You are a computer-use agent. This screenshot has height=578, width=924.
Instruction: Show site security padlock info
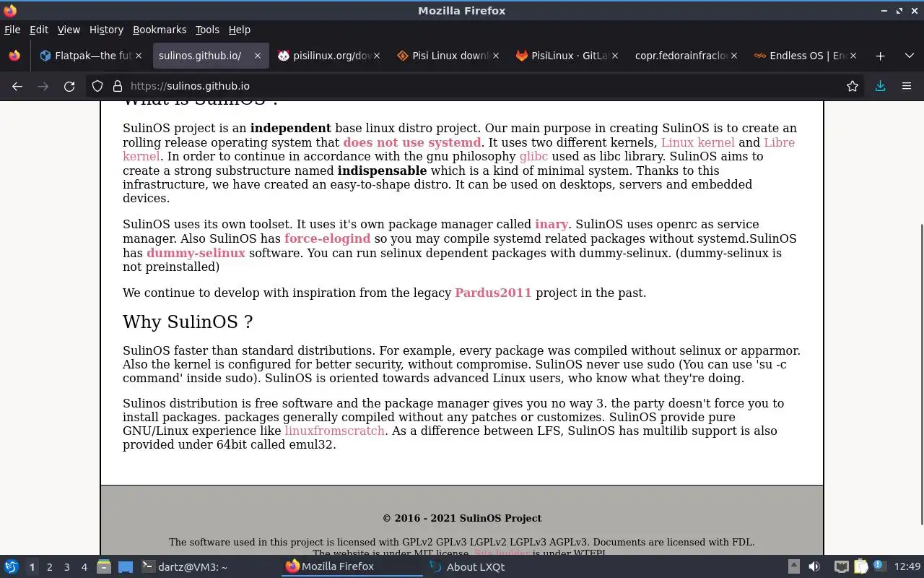coord(118,86)
